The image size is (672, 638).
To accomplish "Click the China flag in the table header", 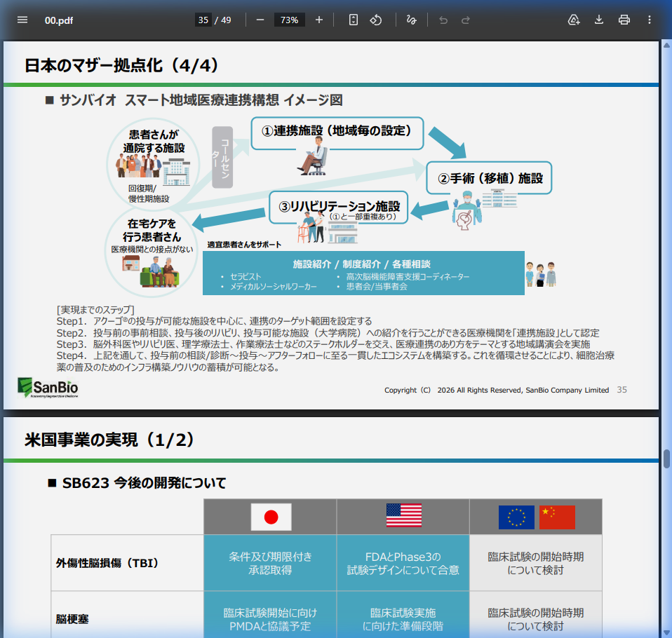I will 557,517.
